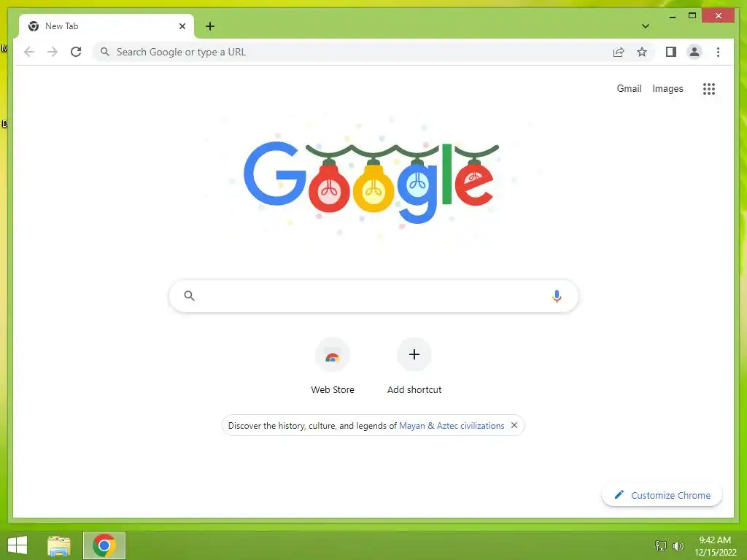Click the Customize Chrome button
Image resolution: width=747 pixels, height=560 pixels.
(662, 495)
